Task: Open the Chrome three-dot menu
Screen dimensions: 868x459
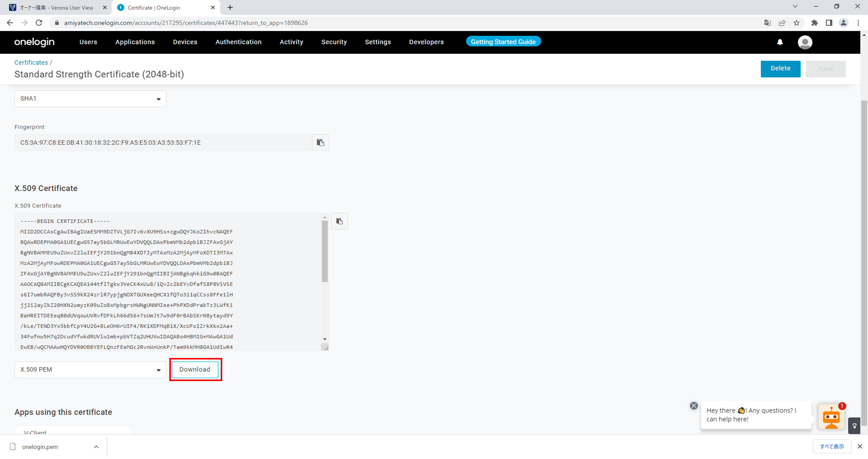Action: pos(858,22)
